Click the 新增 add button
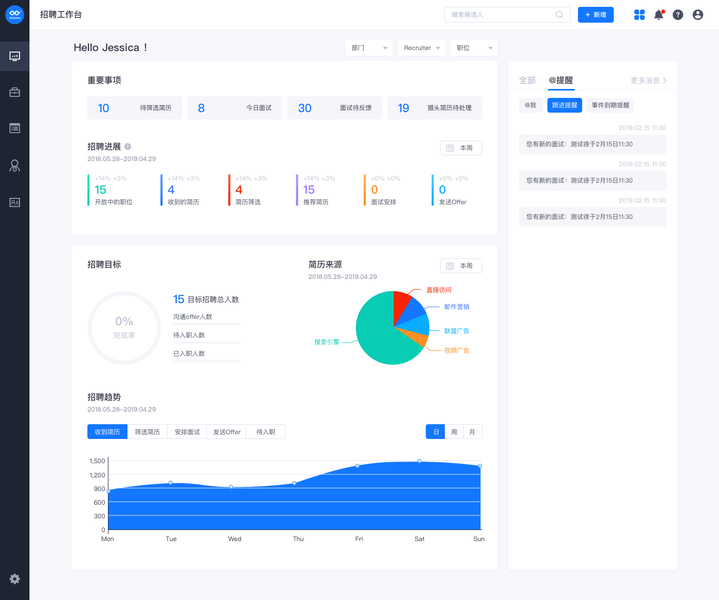 [596, 15]
